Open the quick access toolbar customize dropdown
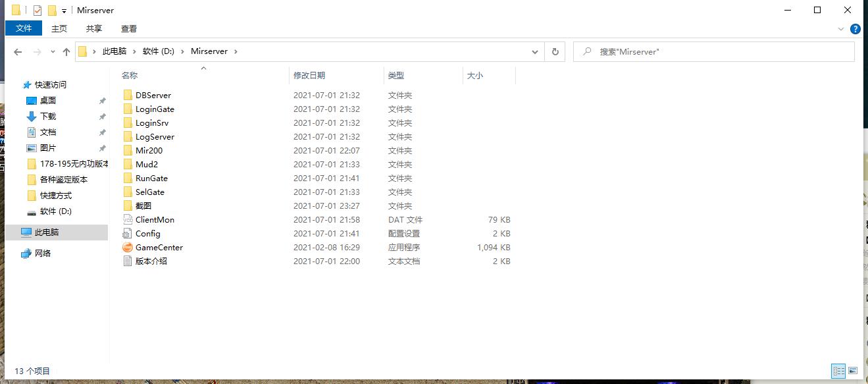Image resolution: width=868 pixels, height=384 pixels. [64, 11]
